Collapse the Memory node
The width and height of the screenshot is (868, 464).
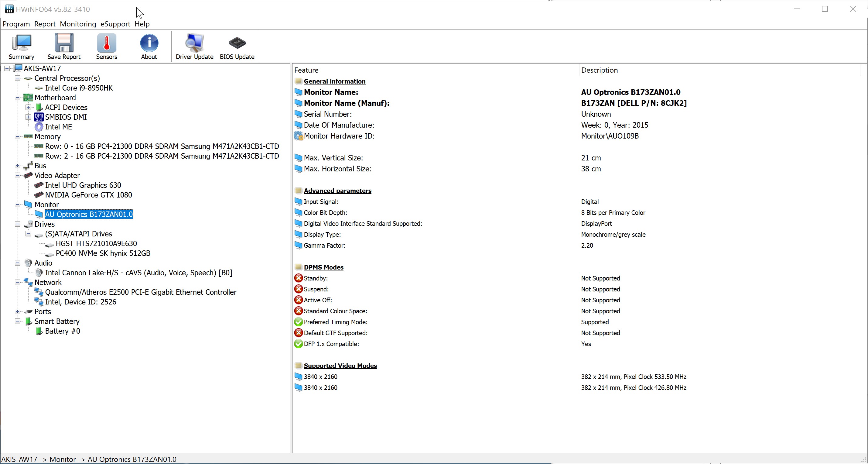click(18, 136)
